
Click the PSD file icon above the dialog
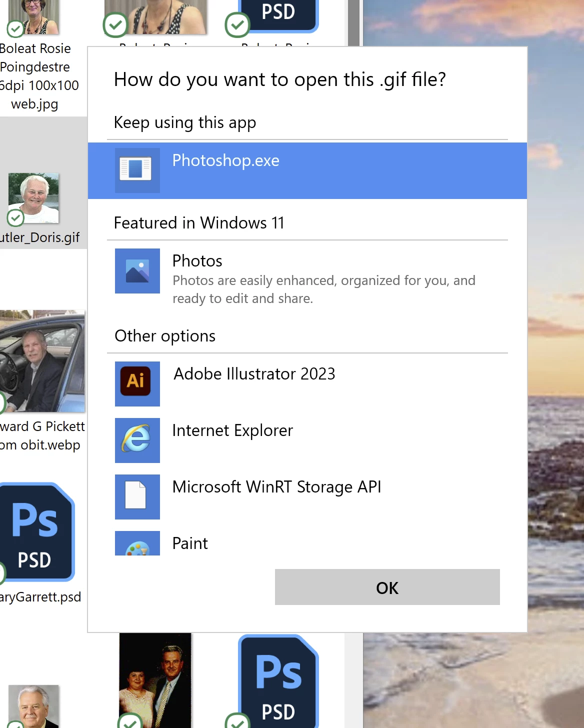pos(278,15)
